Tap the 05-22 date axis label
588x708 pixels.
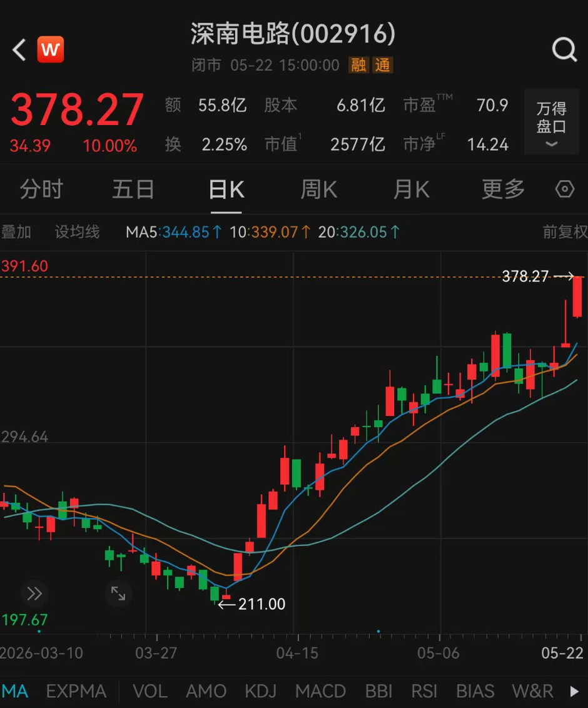click(562, 653)
